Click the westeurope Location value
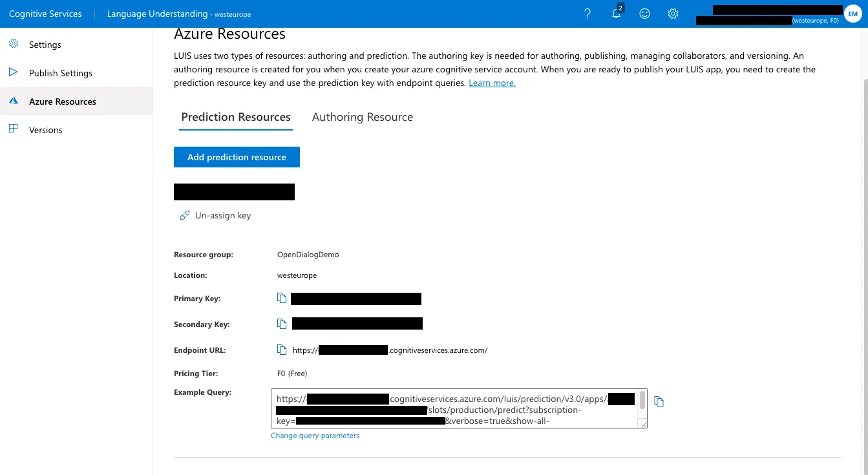868x475 pixels. 297,275
